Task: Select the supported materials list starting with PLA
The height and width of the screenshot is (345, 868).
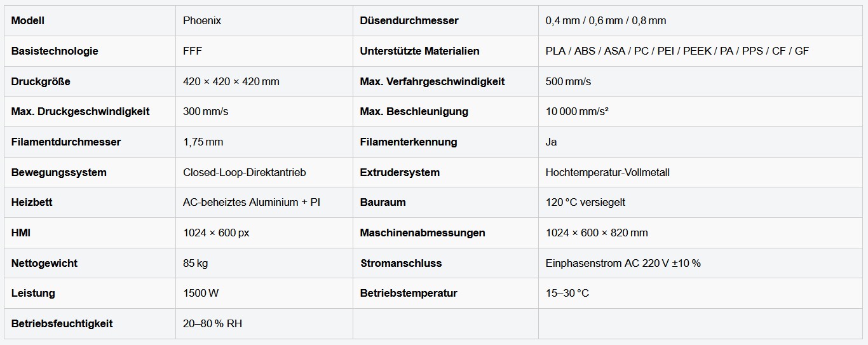Action: coord(677,51)
